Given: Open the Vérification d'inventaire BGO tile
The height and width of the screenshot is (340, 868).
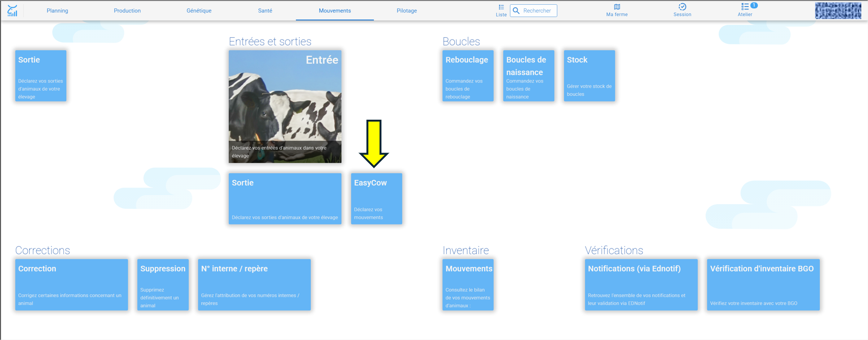Looking at the screenshot, I should [764, 285].
